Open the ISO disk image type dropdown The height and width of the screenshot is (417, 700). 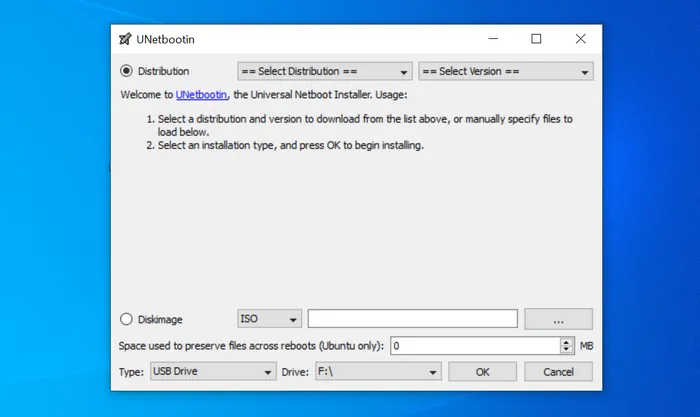[269, 319]
